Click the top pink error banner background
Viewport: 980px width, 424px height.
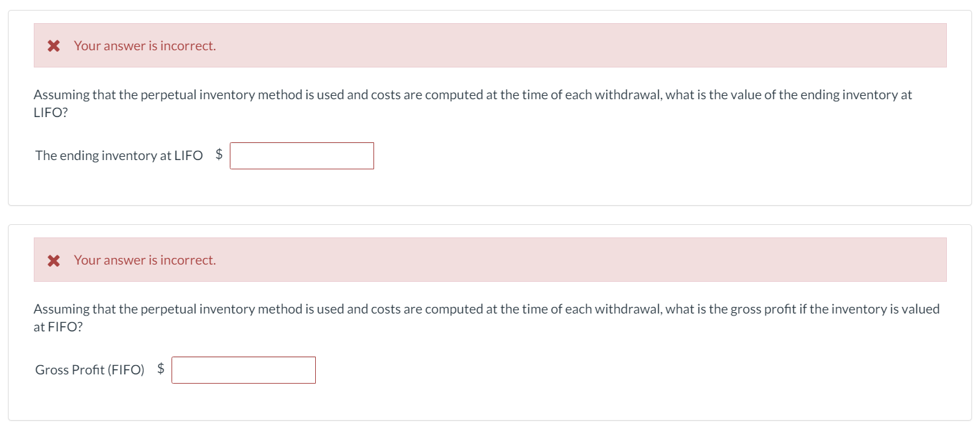click(596, 46)
